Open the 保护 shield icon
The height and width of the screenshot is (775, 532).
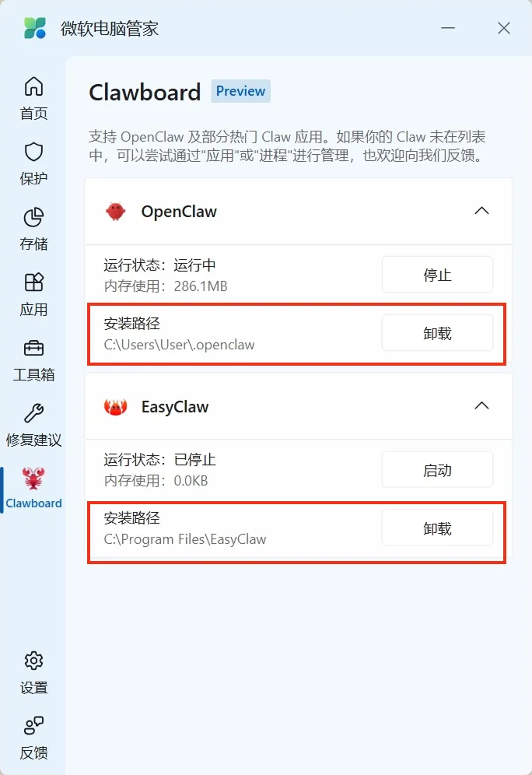pos(33,152)
